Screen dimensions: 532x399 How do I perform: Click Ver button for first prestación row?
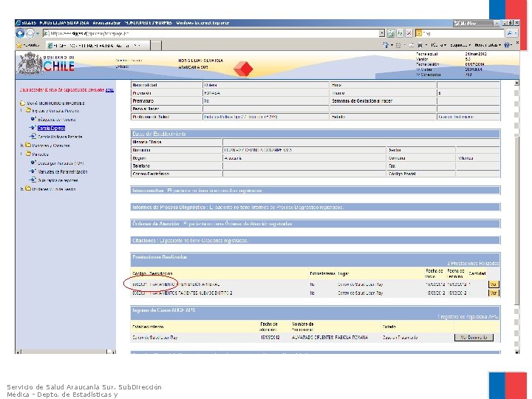point(494,284)
